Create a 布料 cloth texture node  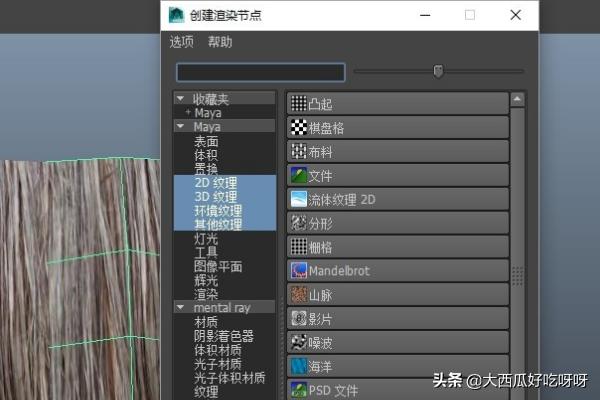point(298,151)
